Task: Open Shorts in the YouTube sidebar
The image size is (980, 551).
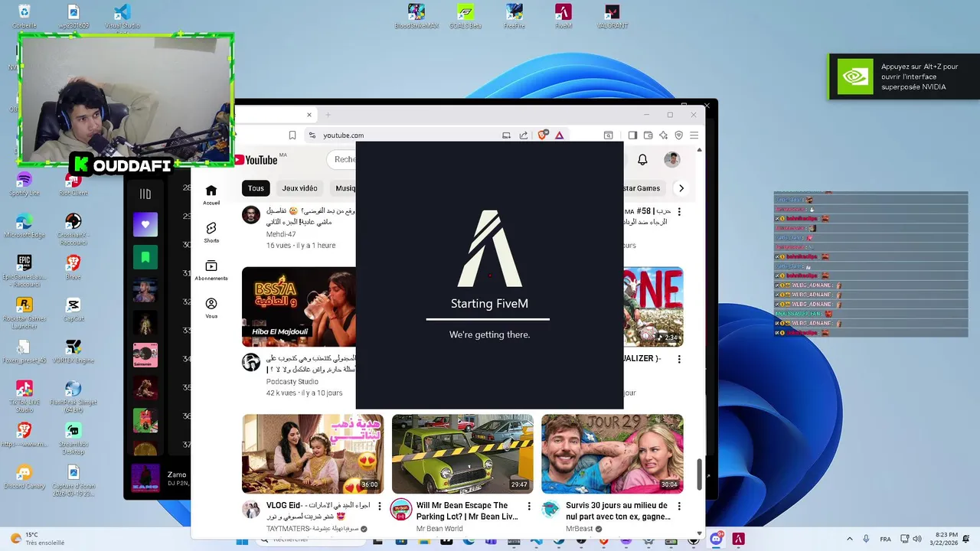Action: pos(211,233)
